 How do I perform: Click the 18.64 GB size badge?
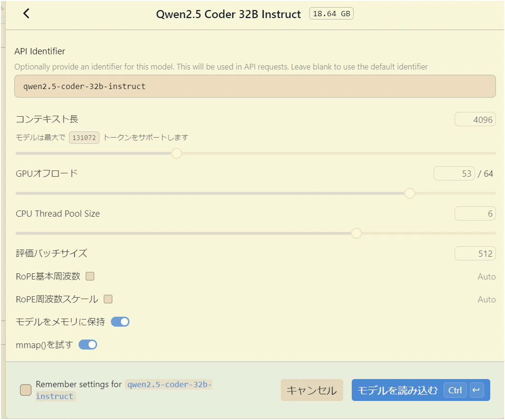[331, 13]
